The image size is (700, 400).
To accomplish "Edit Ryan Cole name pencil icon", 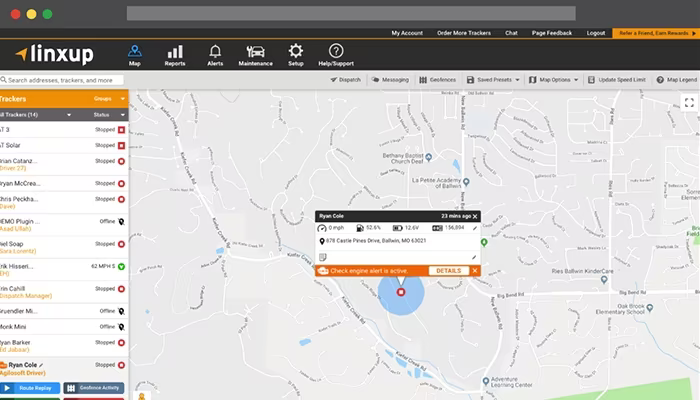I will [x=41, y=365].
